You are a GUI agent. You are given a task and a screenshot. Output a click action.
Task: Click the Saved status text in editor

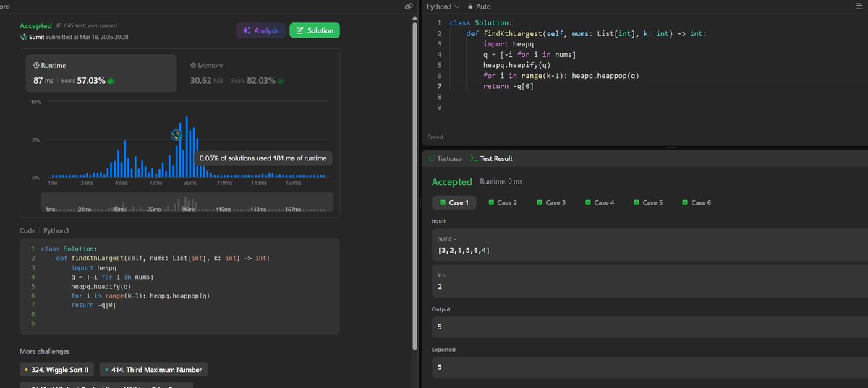pyautogui.click(x=435, y=137)
